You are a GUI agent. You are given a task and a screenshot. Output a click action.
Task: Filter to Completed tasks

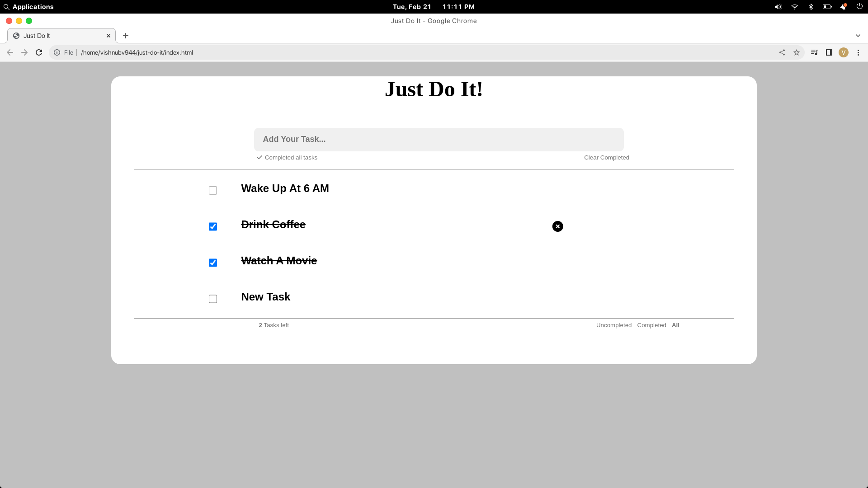[x=651, y=325]
